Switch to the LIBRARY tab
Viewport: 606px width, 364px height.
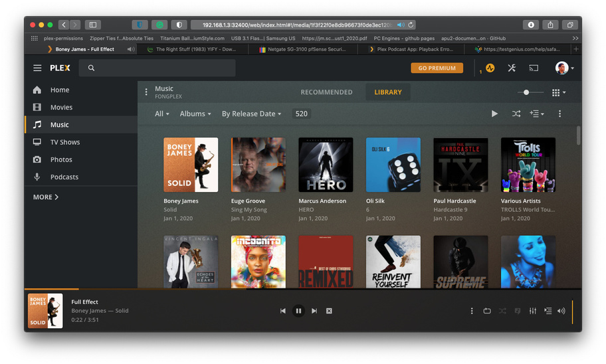point(388,92)
